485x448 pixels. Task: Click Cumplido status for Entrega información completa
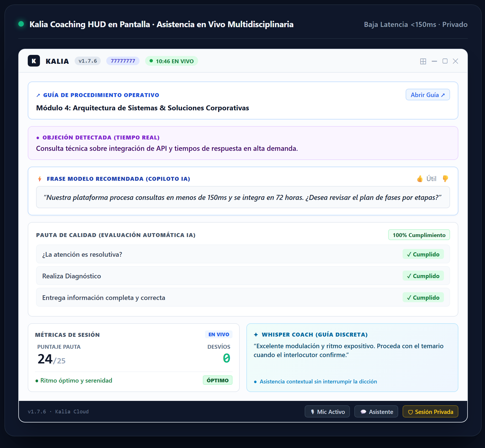[423, 297]
